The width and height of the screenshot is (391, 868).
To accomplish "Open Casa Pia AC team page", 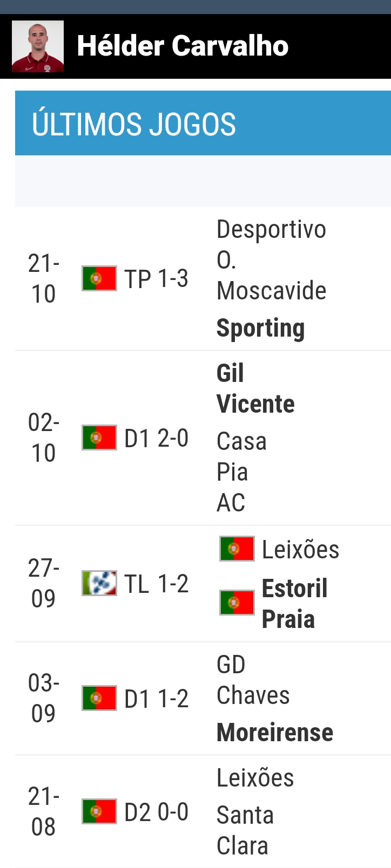I will 241,472.
